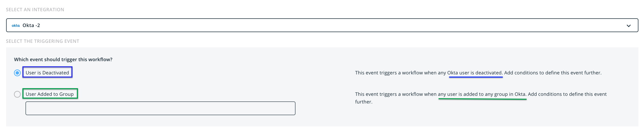644x132 pixels.
Task: Expand the integration dropdown chevron arrow
Action: (628, 26)
